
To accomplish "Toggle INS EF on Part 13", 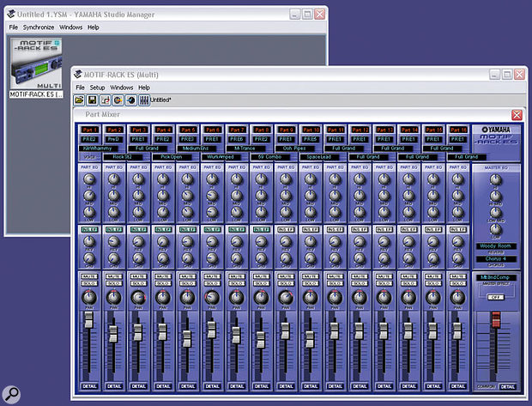I will tap(384, 230).
